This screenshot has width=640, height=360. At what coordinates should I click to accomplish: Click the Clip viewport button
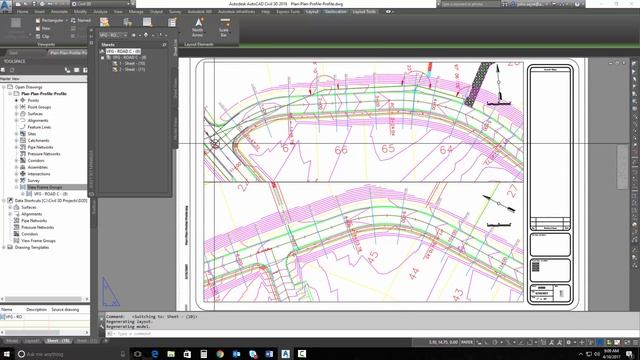[42, 36]
